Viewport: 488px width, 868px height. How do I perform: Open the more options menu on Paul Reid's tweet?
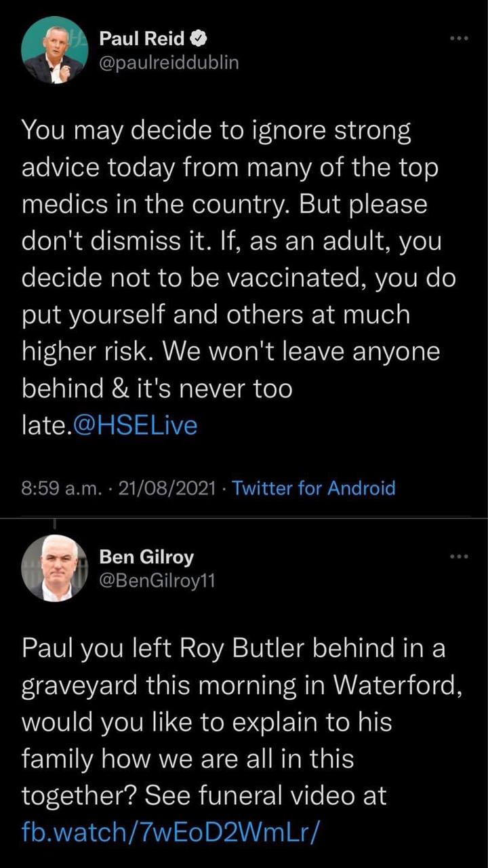[x=459, y=40]
